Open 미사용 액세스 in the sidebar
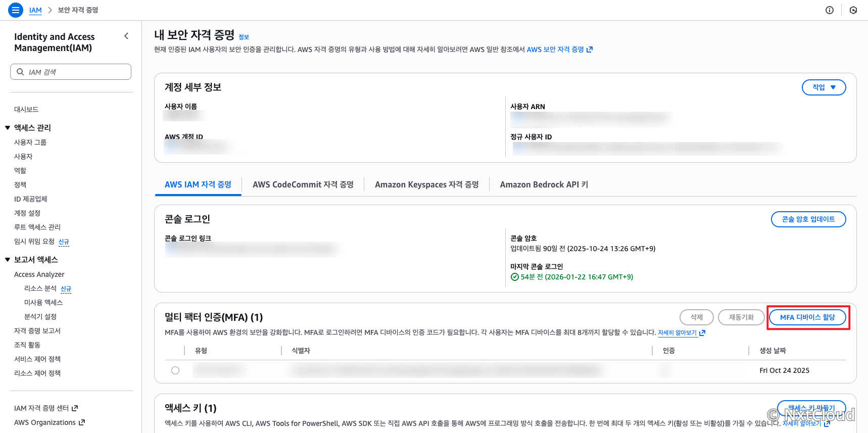This screenshot has height=433, width=868. (43, 303)
